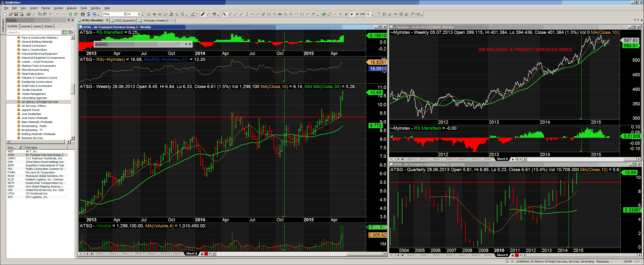Click the Print icon in the toolbar
This screenshot has width=644, height=265.
click(28, 14)
